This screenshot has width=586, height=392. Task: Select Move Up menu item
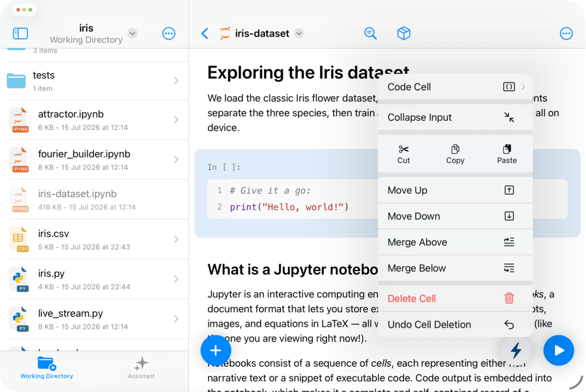click(455, 191)
